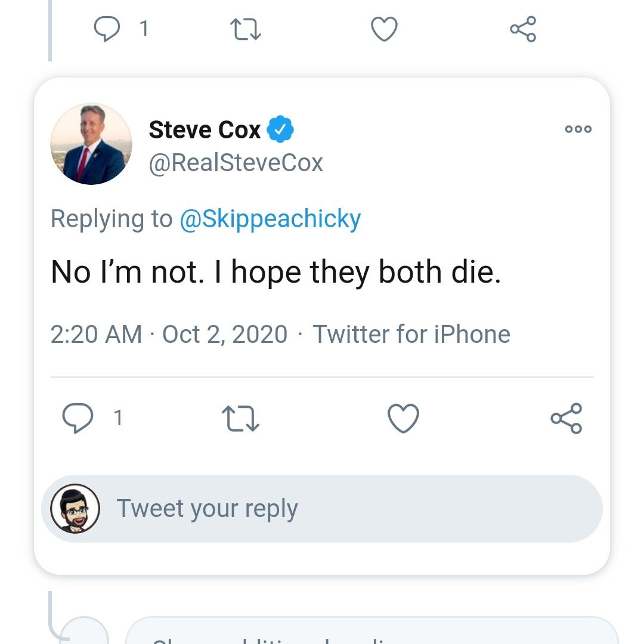
Task: Share the tweet at the top
Action: point(523,29)
